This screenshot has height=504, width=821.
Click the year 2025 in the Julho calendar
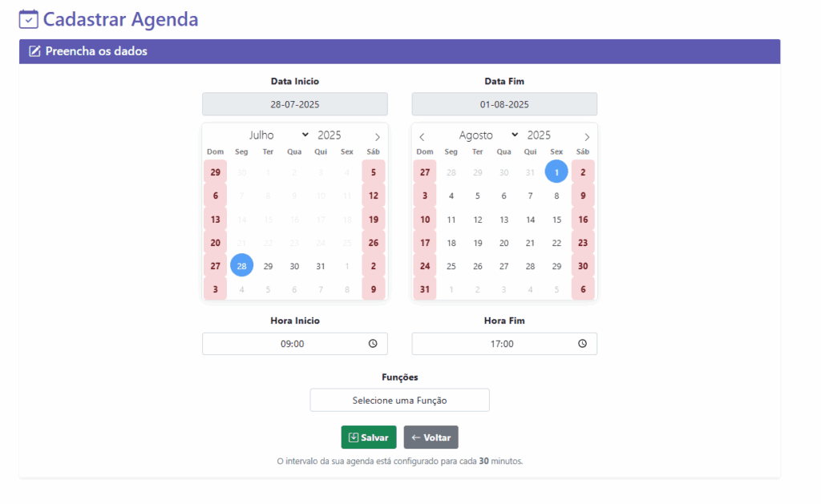point(330,135)
